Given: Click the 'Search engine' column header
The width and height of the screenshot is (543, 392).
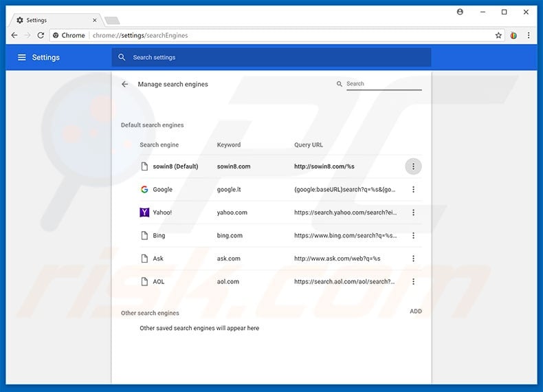Looking at the screenshot, I should tap(159, 145).
